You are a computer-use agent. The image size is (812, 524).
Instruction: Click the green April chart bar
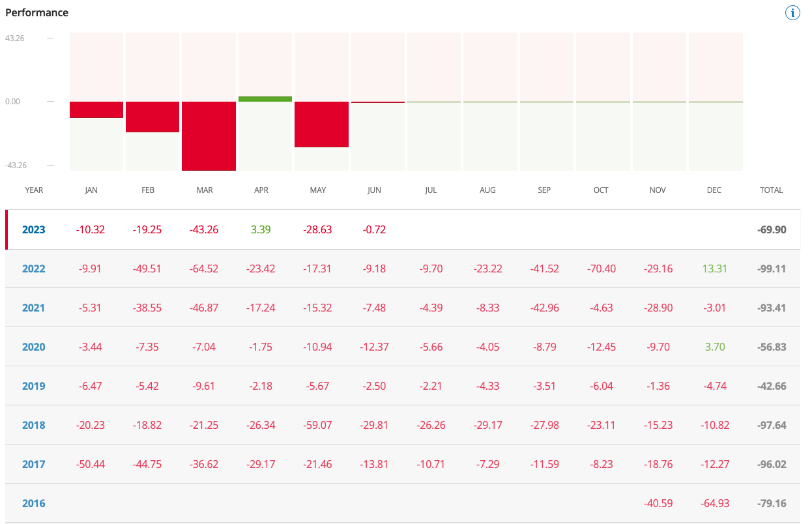265,99
